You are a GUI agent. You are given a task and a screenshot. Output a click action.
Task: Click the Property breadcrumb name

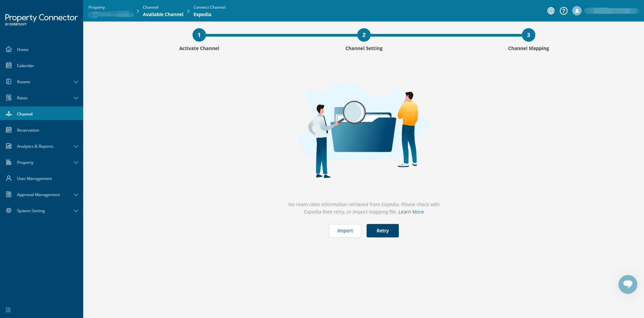coord(111,14)
